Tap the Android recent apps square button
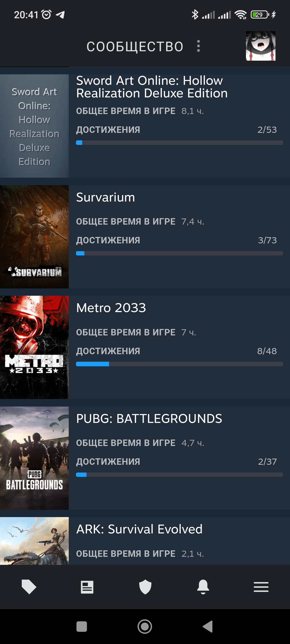This screenshot has height=644, width=290. (82, 627)
